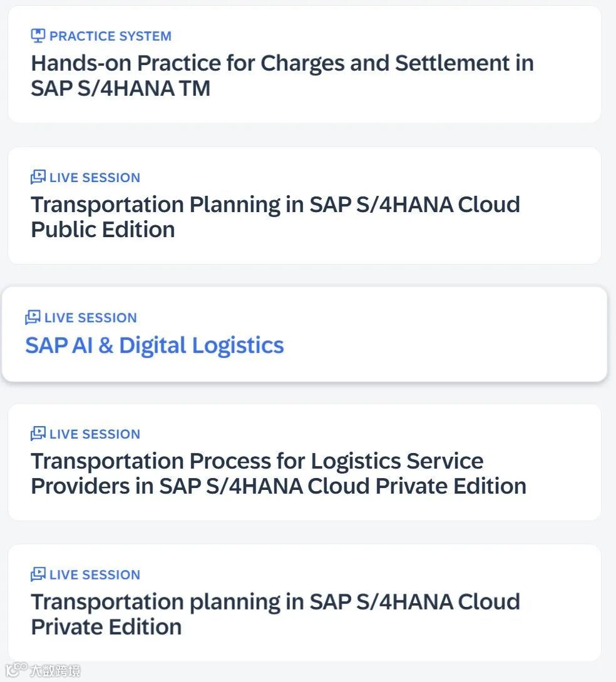Image resolution: width=616 pixels, height=682 pixels.
Task: Click the 大数跨境 watermark text
Action: click(55, 671)
